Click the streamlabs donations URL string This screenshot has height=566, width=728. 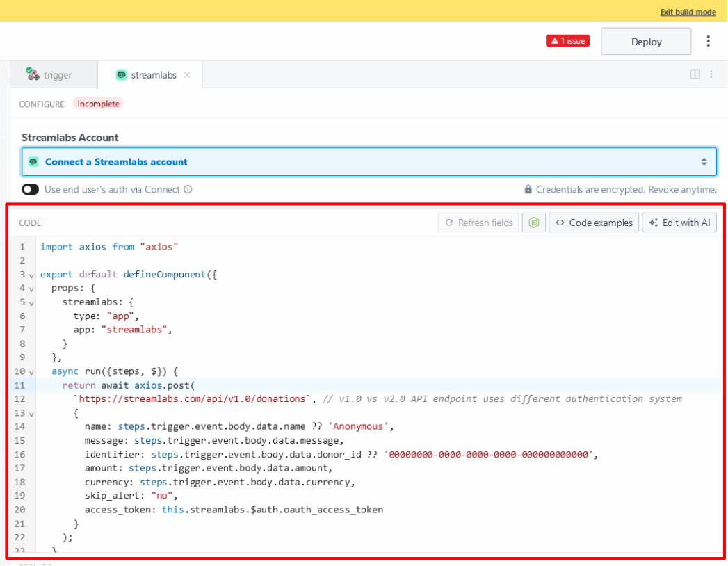(192, 399)
